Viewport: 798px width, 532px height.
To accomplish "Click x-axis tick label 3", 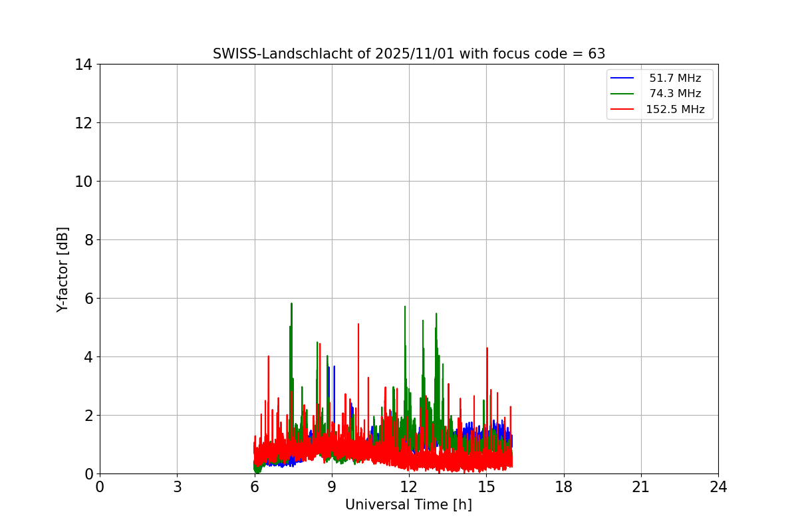I will tap(177, 487).
